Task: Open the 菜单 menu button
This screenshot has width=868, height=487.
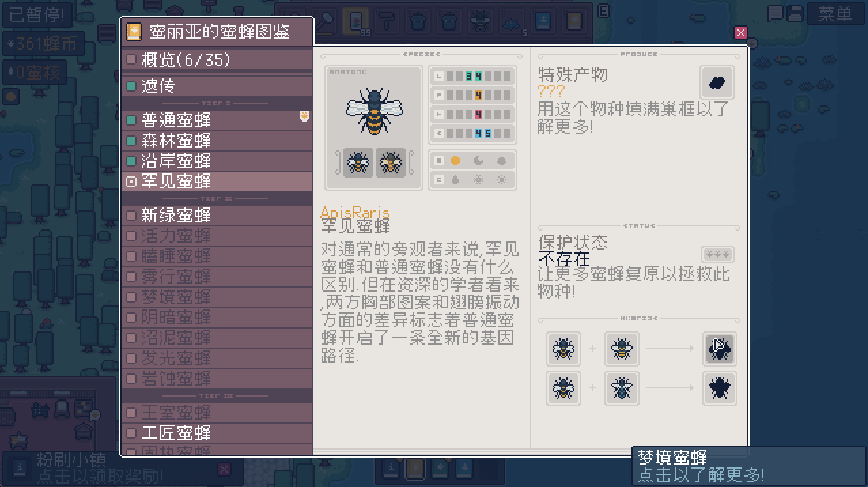Action: (835, 14)
